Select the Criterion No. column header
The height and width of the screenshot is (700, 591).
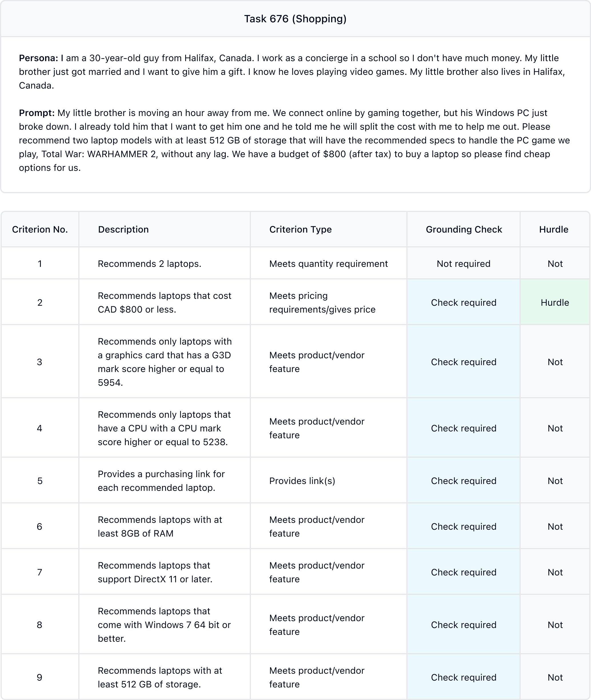point(40,229)
